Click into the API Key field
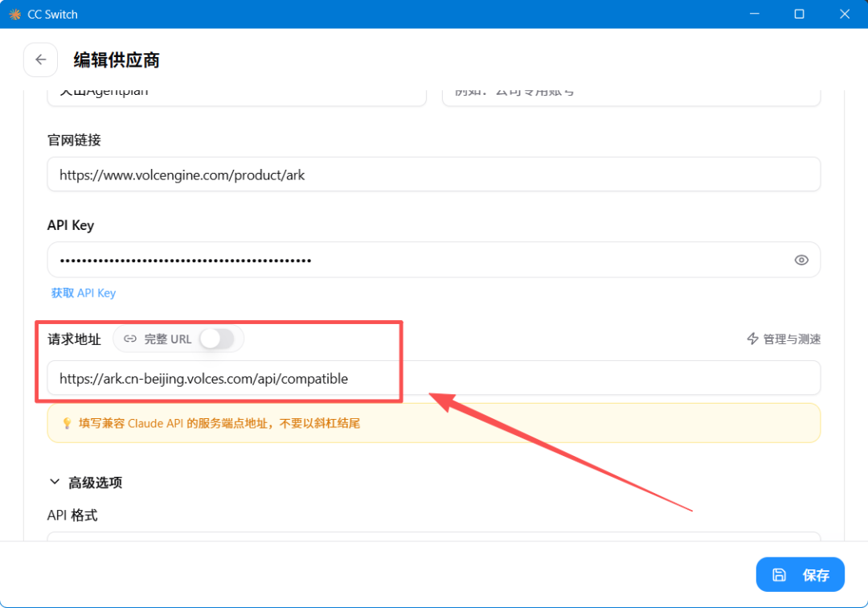Image resolution: width=868 pixels, height=608 pixels. pyautogui.click(x=433, y=260)
